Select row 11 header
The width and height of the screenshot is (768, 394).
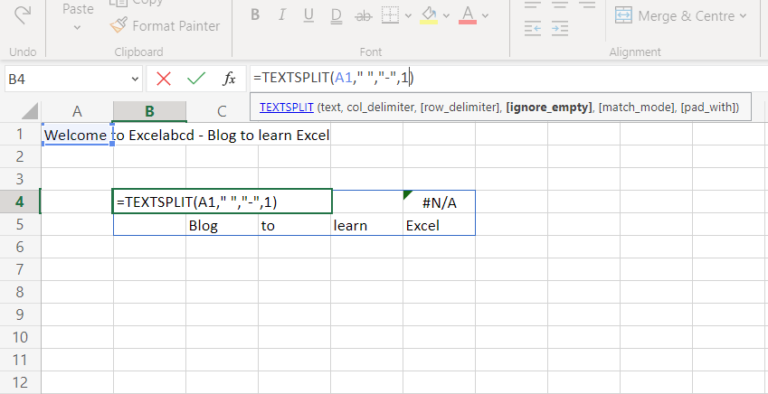pyautogui.click(x=20, y=360)
